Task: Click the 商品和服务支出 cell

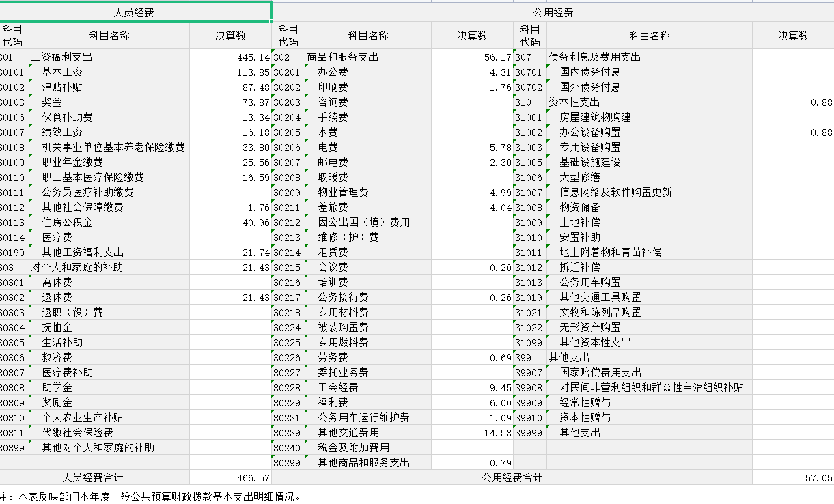Action: click(367, 57)
